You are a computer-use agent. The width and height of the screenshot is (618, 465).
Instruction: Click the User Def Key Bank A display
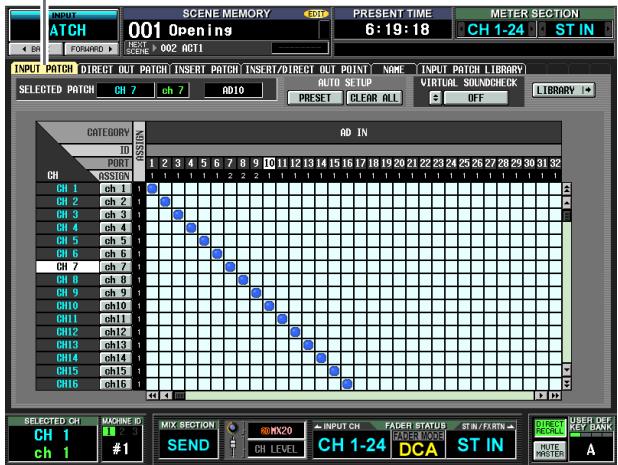(590, 449)
